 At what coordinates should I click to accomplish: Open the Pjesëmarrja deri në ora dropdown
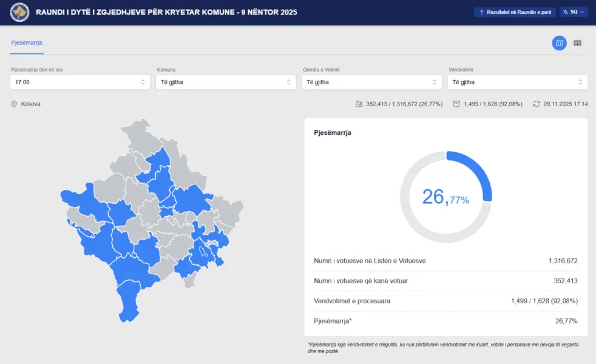[x=80, y=82]
